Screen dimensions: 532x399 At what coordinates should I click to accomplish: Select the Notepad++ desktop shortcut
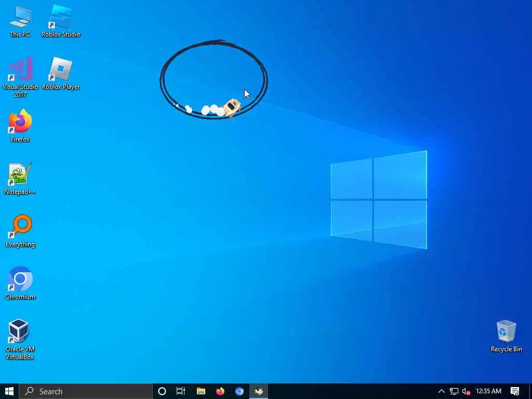pos(20,179)
